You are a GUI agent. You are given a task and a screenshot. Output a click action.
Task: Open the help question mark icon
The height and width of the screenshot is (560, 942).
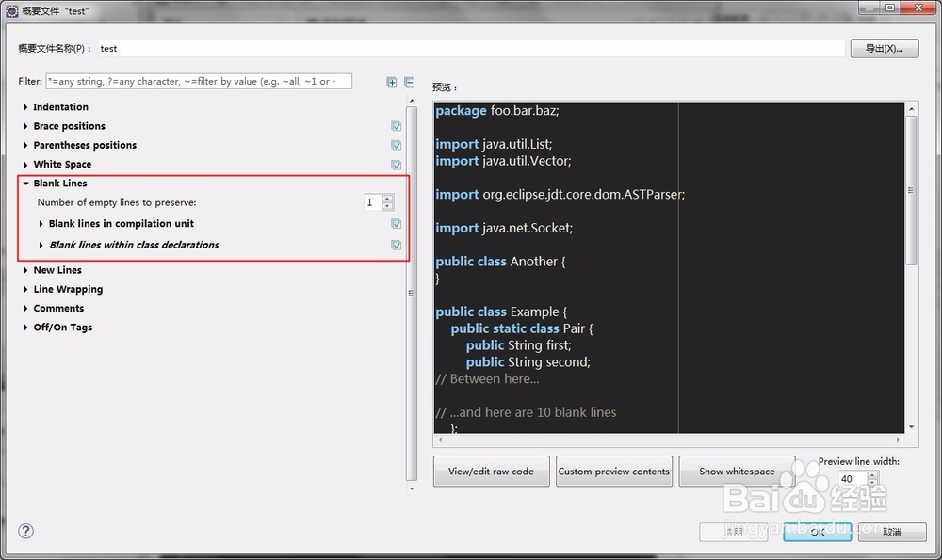[x=25, y=531]
